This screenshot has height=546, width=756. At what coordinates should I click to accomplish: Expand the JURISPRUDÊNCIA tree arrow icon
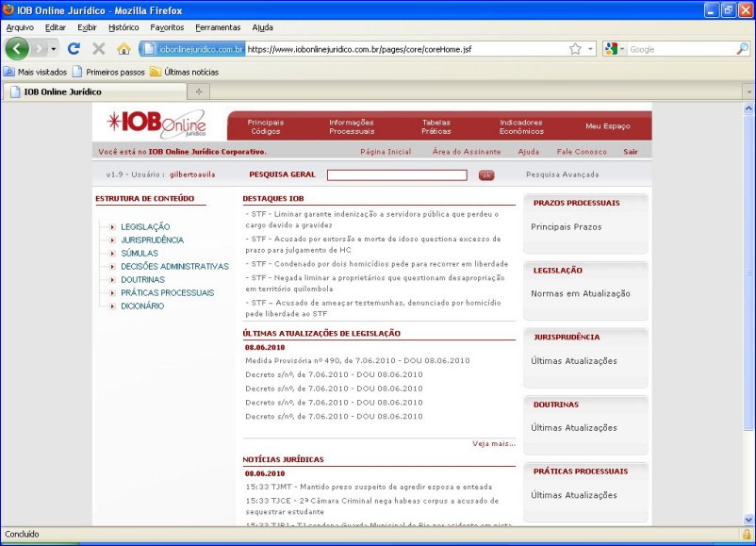(x=112, y=240)
